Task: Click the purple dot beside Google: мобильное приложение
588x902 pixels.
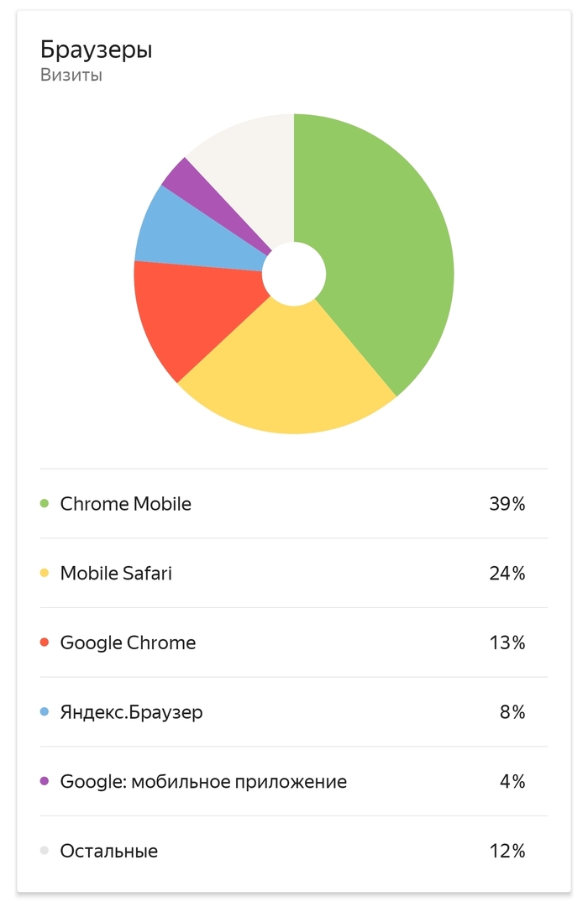Action: (x=45, y=782)
